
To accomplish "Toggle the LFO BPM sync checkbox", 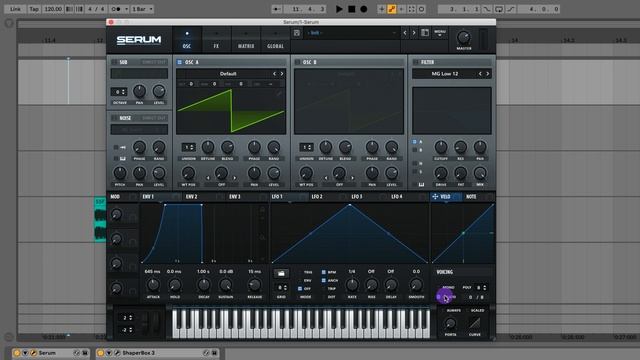I will (324, 272).
